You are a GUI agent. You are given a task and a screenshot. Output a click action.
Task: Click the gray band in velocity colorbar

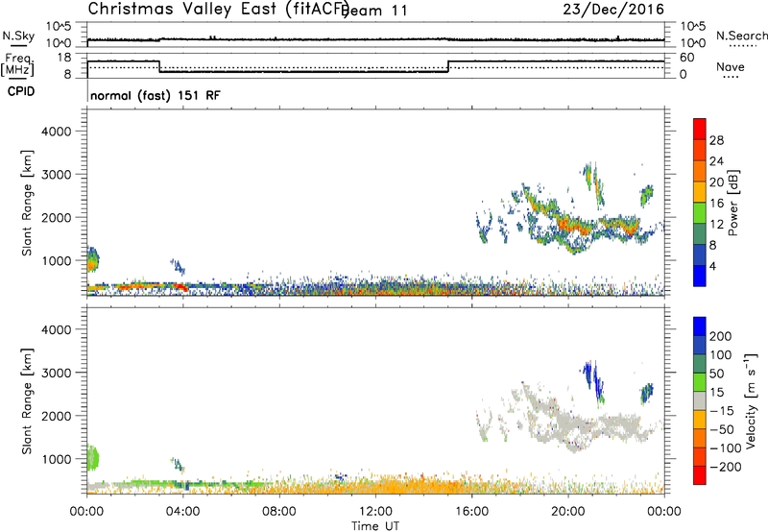(x=700, y=400)
